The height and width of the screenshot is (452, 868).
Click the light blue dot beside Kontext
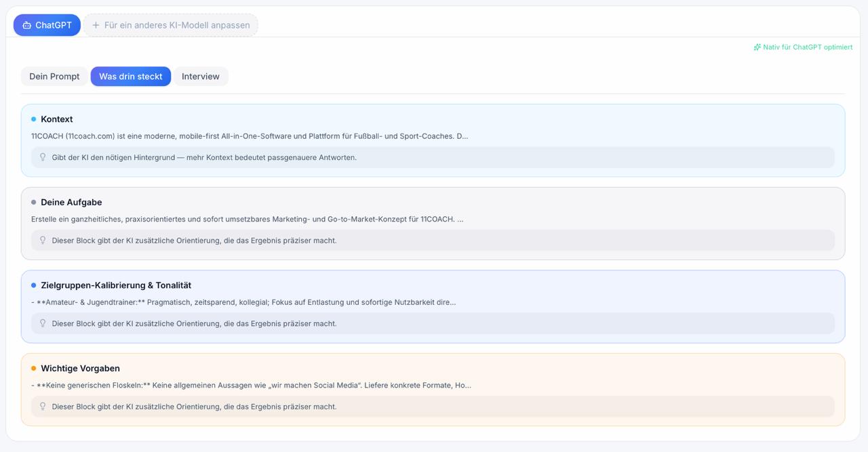[x=34, y=119]
